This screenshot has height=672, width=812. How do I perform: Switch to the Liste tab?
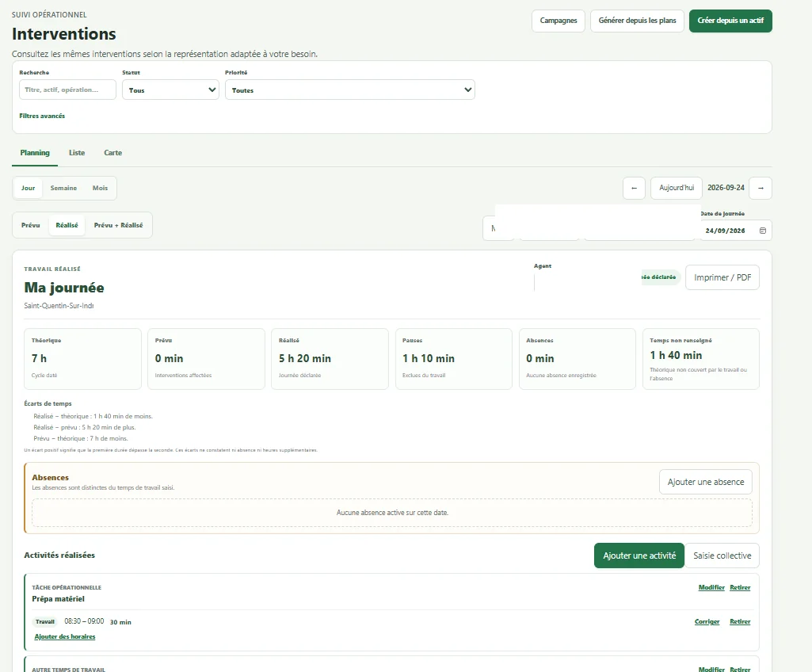77,153
